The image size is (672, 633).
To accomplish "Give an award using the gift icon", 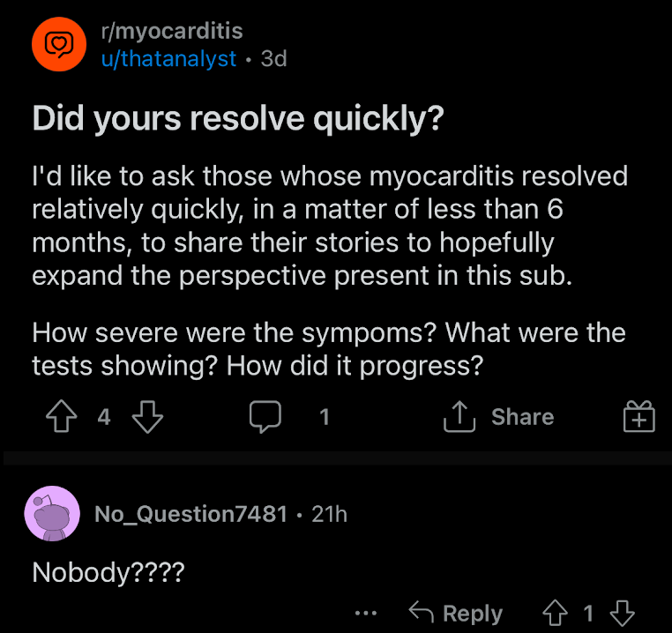I will (x=639, y=416).
